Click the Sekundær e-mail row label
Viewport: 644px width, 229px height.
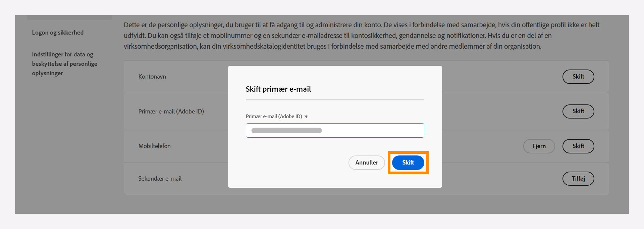pyautogui.click(x=160, y=179)
